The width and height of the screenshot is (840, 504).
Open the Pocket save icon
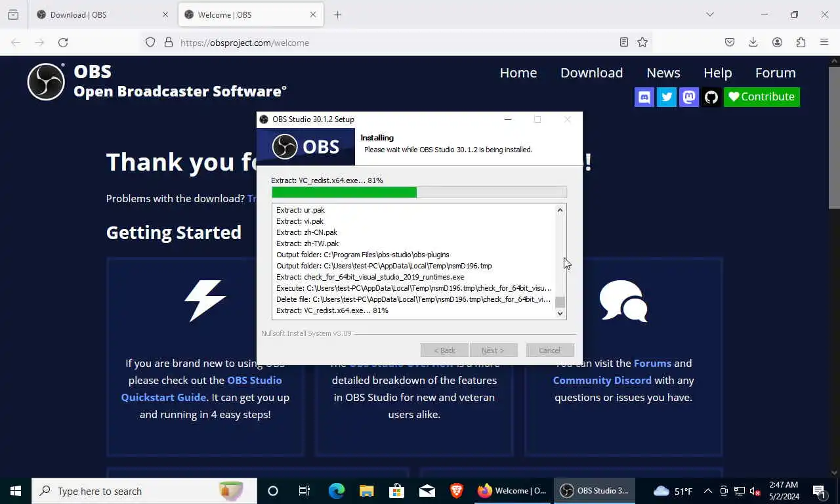click(x=730, y=43)
